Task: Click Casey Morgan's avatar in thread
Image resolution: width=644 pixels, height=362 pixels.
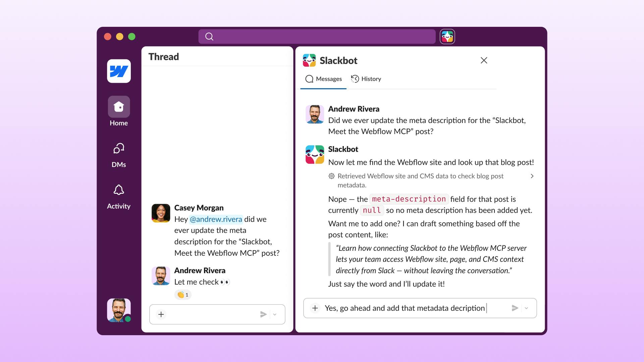Action: coord(161,213)
